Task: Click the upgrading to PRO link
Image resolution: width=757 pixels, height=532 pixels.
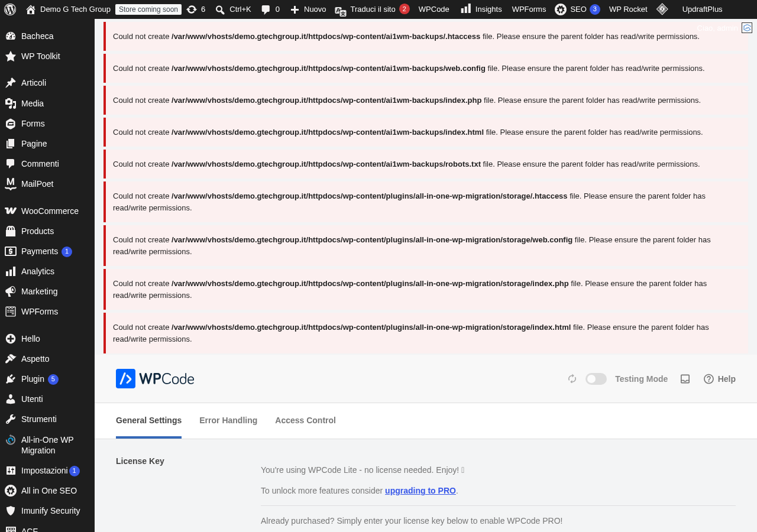Action: tap(420, 491)
